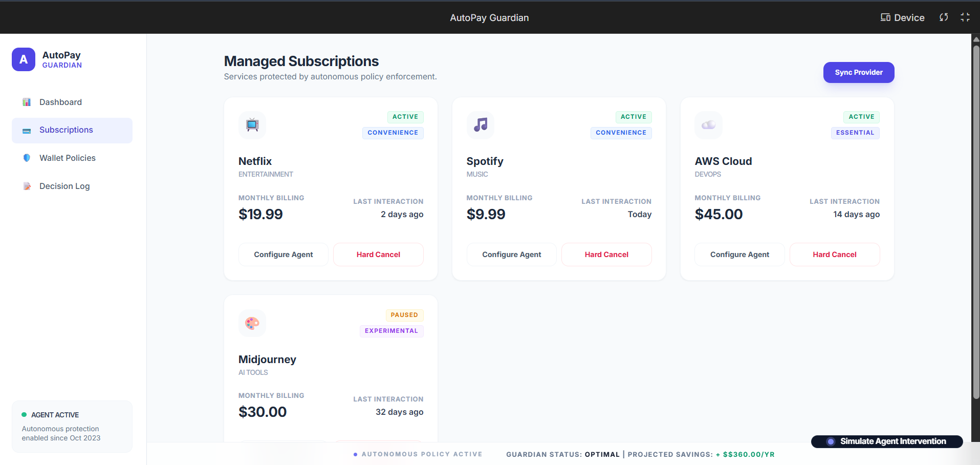Hard Cancel the Netflix subscription
This screenshot has height=465, width=980.
coord(378,255)
